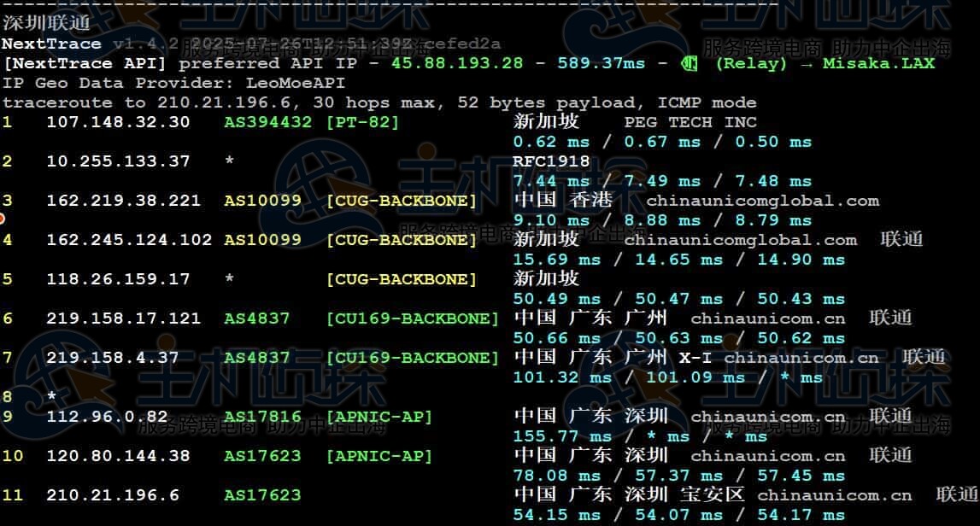Click the 0.62 ms latency value
Screen dimensions: 980x526
point(550,142)
